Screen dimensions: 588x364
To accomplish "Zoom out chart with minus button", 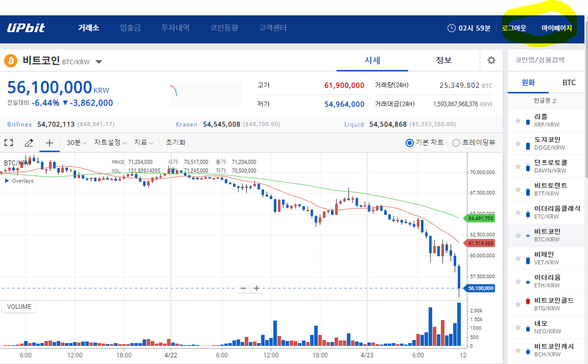I will pyautogui.click(x=243, y=288).
